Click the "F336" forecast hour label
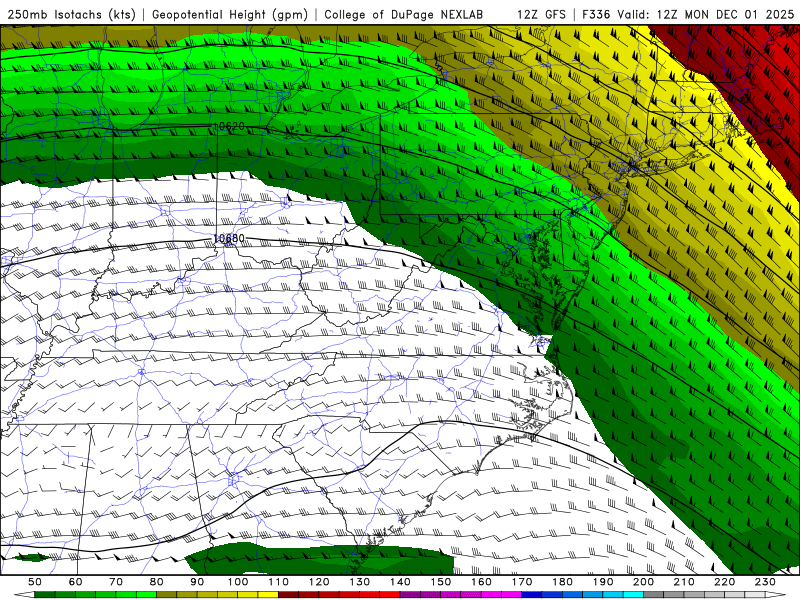Screen dimensions: 800x600 click(596, 14)
